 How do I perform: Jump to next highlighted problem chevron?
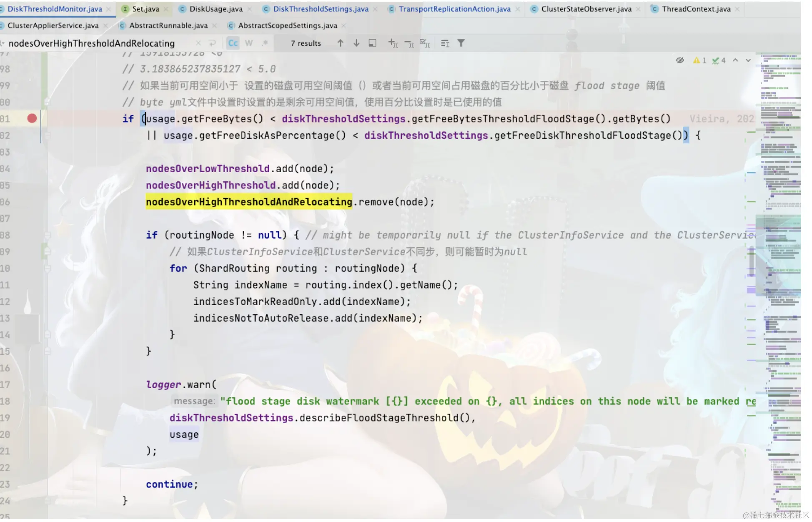click(x=748, y=60)
